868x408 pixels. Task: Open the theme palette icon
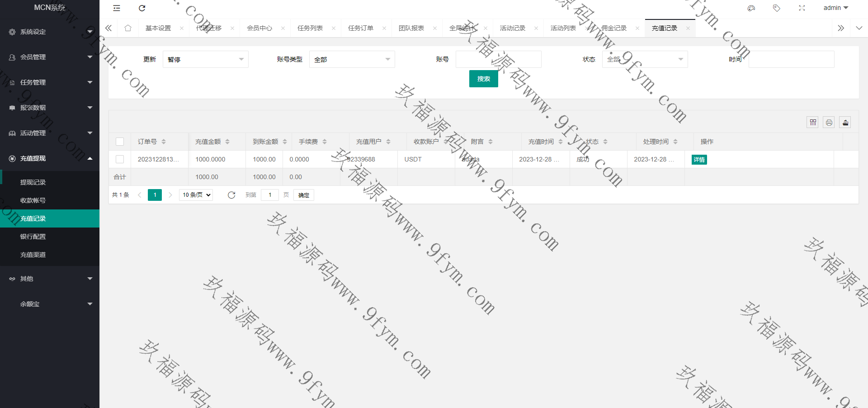[x=751, y=8]
